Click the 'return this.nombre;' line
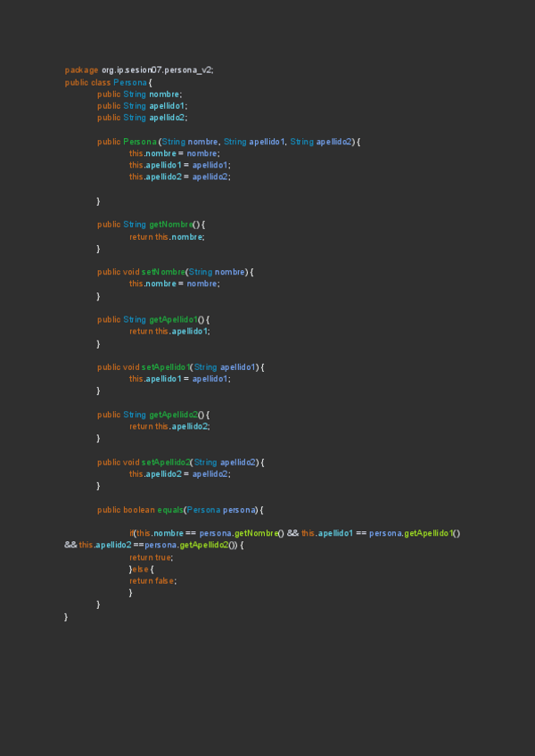Viewport: 535px width, 756px height. 167,236
